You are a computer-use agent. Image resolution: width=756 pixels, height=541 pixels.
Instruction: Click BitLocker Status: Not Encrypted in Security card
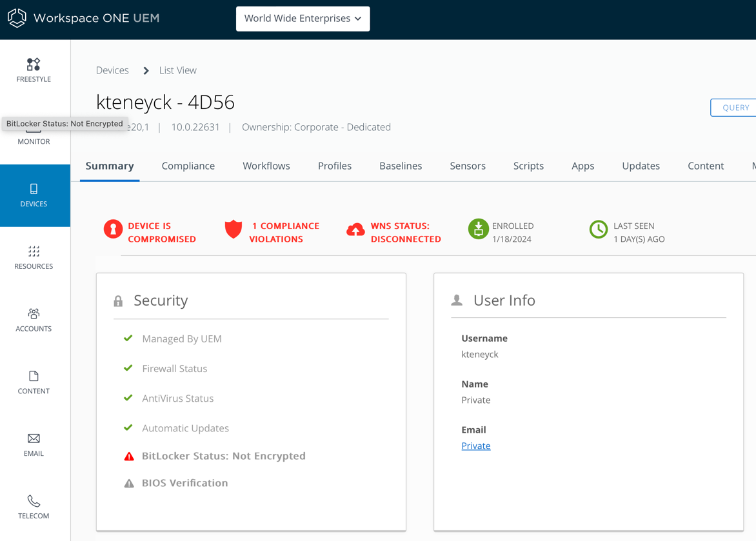pos(224,456)
